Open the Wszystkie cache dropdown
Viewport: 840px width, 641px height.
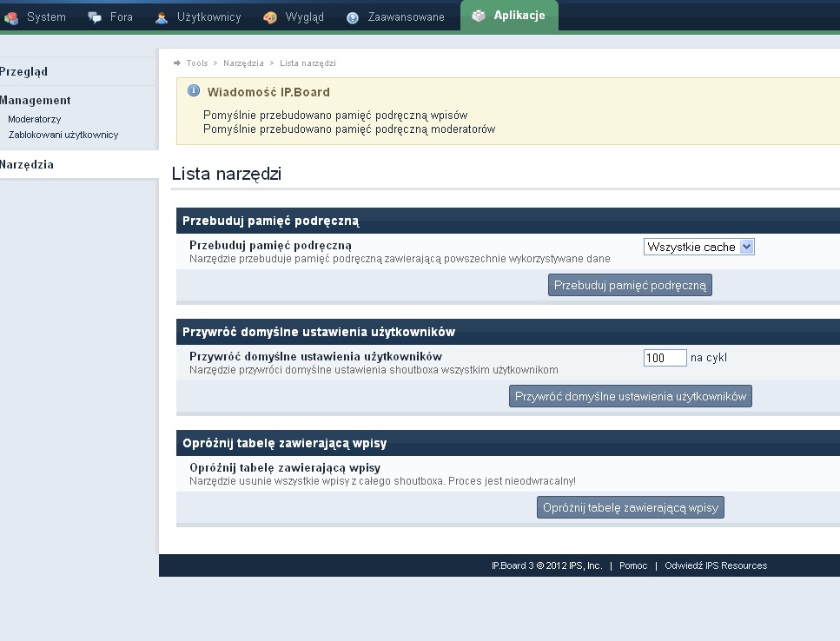pos(699,247)
